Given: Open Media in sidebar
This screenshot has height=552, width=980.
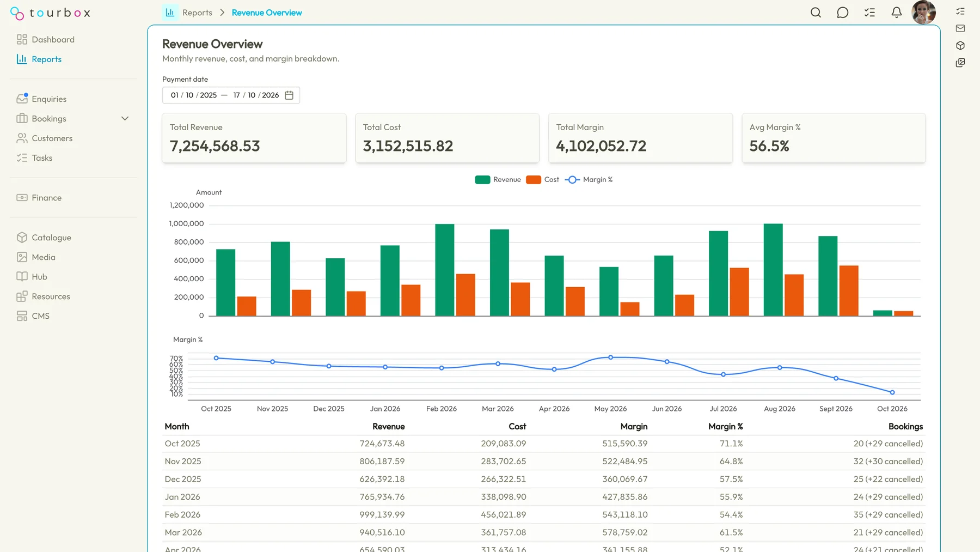Looking at the screenshot, I should pos(35,257).
